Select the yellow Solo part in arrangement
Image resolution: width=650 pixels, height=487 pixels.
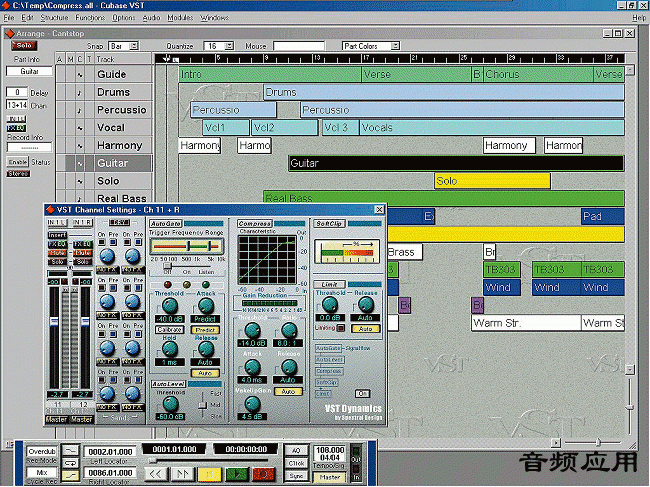(492, 181)
